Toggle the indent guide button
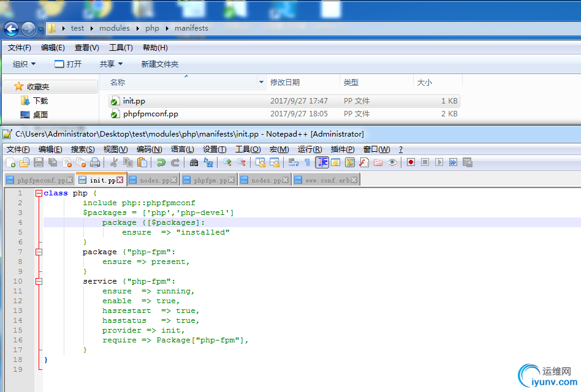The height and width of the screenshot is (392, 581). pos(322,162)
